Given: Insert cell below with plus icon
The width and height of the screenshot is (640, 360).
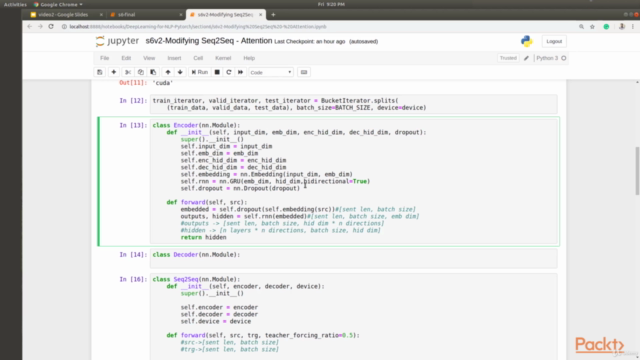Looking at the screenshot, I should (x=114, y=72).
